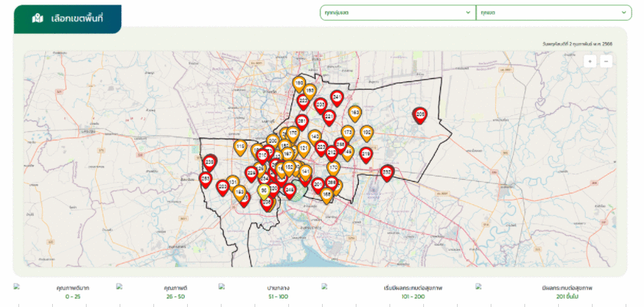Select the orange marker labeled 163
This screenshot has height=307, width=644.
pyautogui.click(x=354, y=113)
